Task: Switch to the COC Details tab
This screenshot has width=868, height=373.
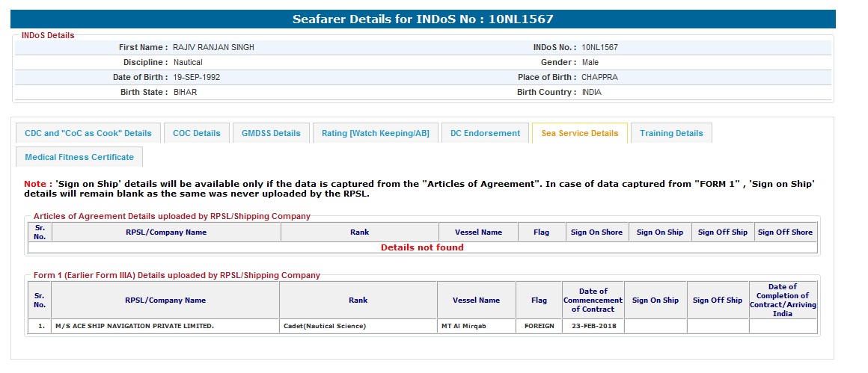Action: (x=197, y=133)
